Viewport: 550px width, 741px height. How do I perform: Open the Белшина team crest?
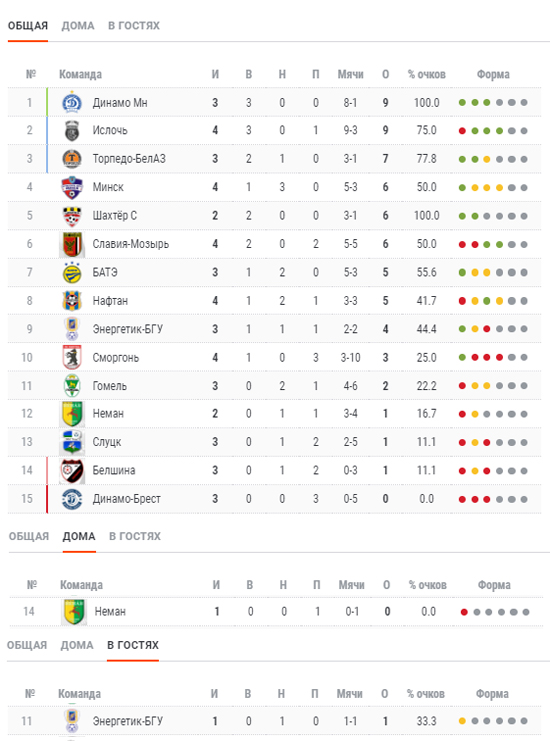72,471
